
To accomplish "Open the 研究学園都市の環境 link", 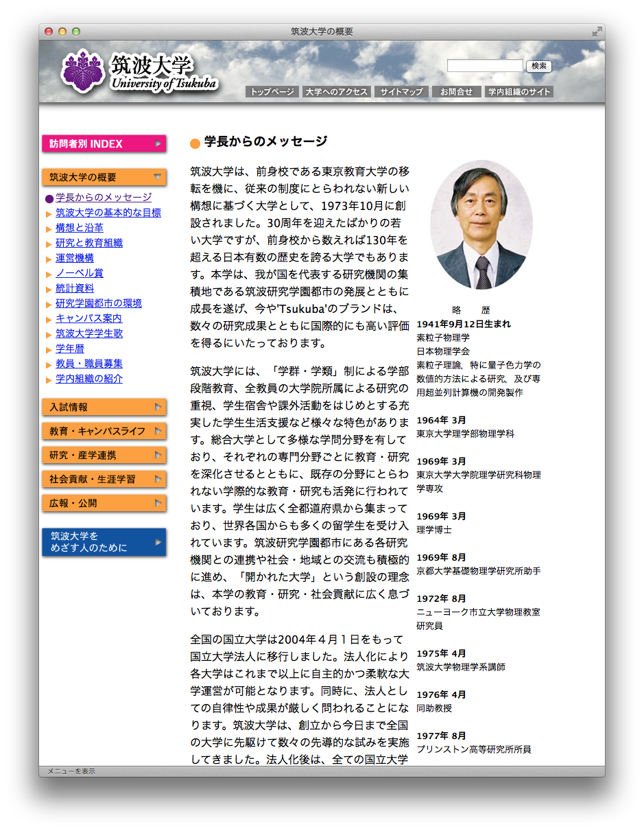I will click(99, 303).
